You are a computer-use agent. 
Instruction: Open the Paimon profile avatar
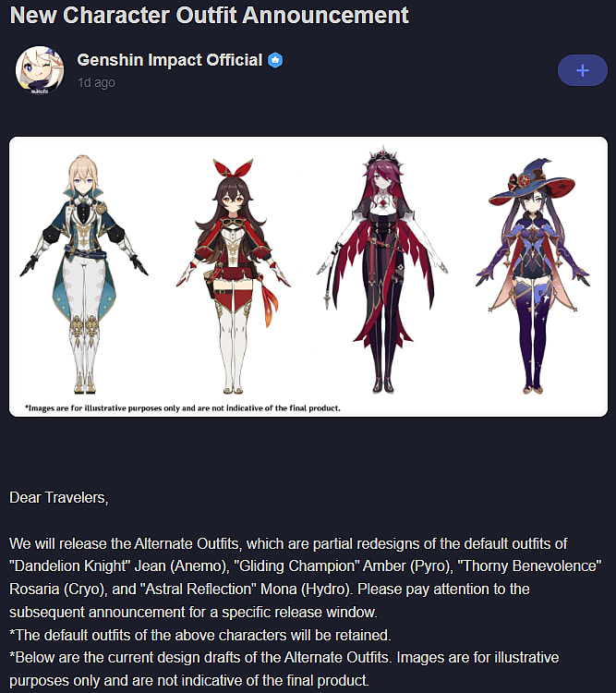coord(40,70)
